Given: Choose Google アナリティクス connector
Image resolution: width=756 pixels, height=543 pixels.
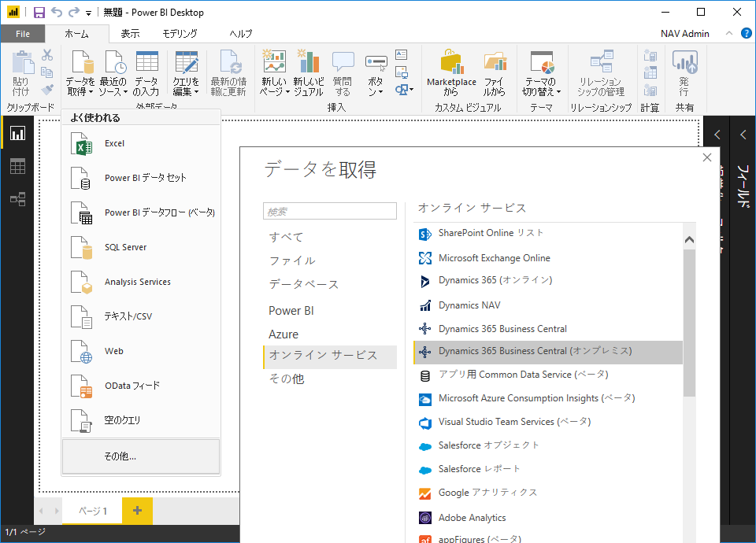Looking at the screenshot, I should coord(548,493).
